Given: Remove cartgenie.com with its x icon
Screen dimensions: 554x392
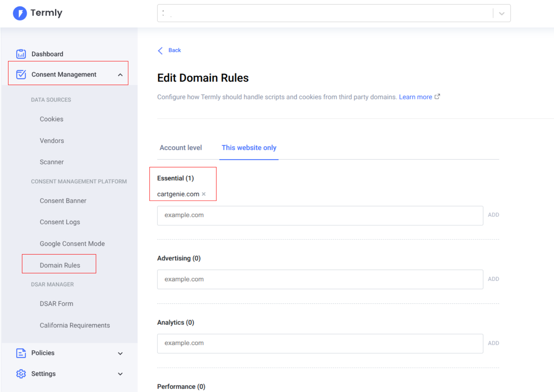Looking at the screenshot, I should click(204, 194).
